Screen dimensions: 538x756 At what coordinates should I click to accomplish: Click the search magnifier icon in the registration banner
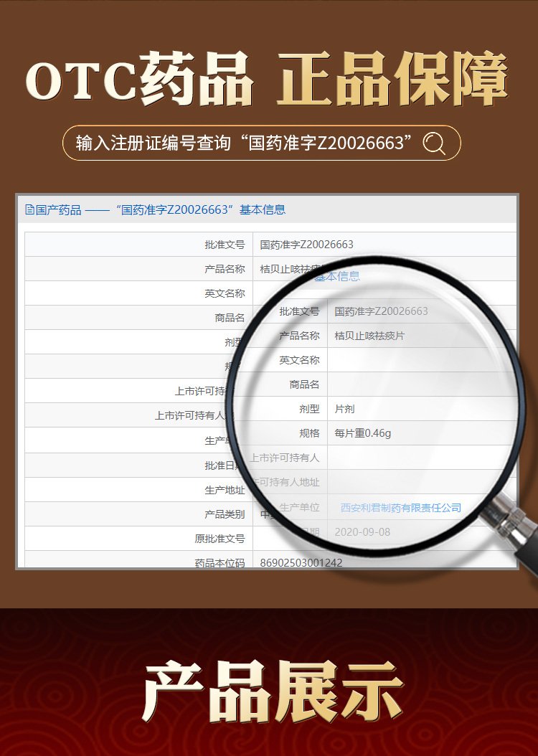point(435,143)
